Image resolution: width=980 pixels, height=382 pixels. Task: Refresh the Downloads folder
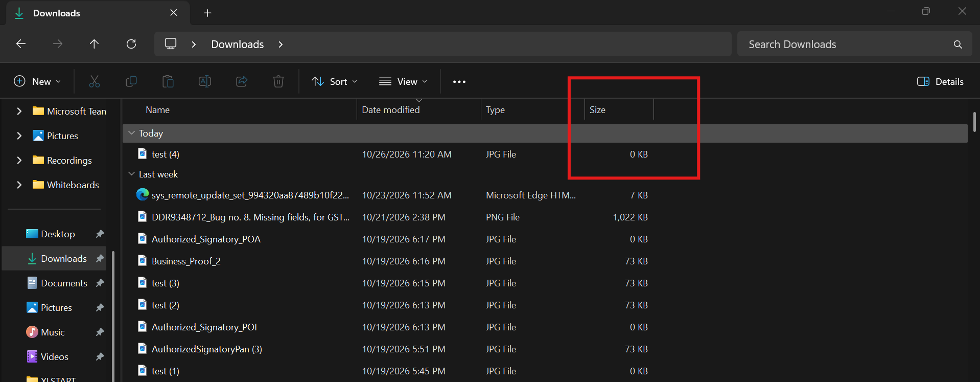tap(131, 44)
